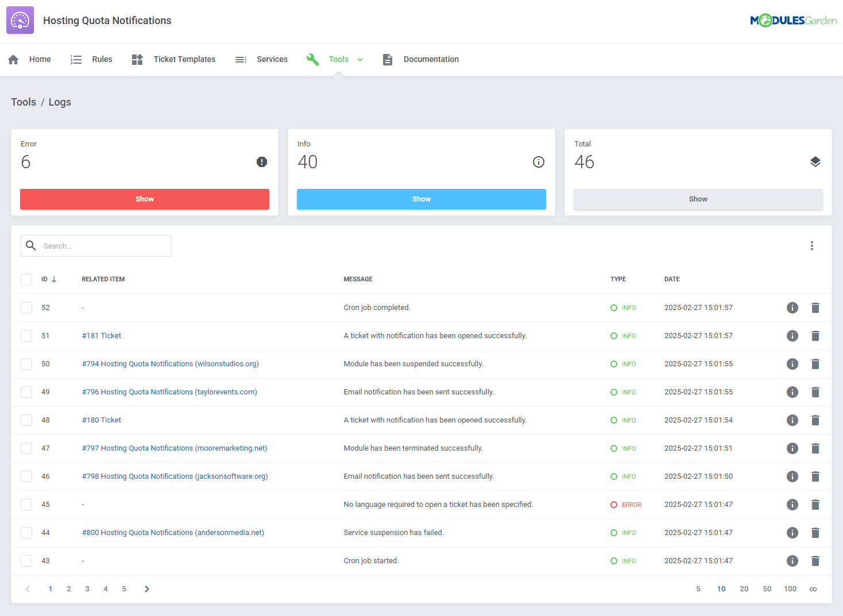
Task: Select the Services menu icon
Action: pyautogui.click(x=241, y=59)
